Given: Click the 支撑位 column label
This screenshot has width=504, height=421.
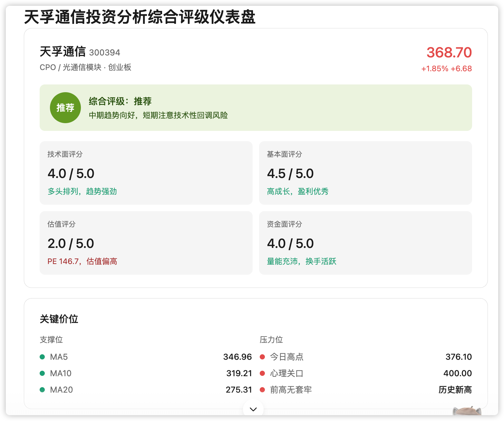Looking at the screenshot, I should pyautogui.click(x=51, y=340).
